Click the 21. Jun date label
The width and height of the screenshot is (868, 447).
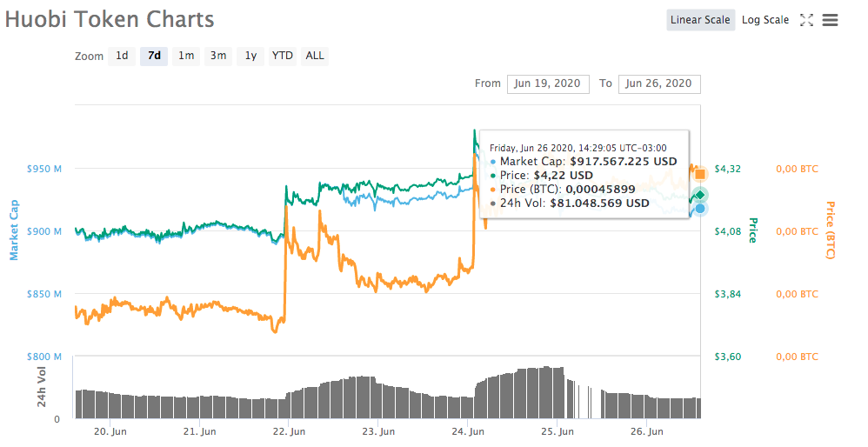click(199, 431)
